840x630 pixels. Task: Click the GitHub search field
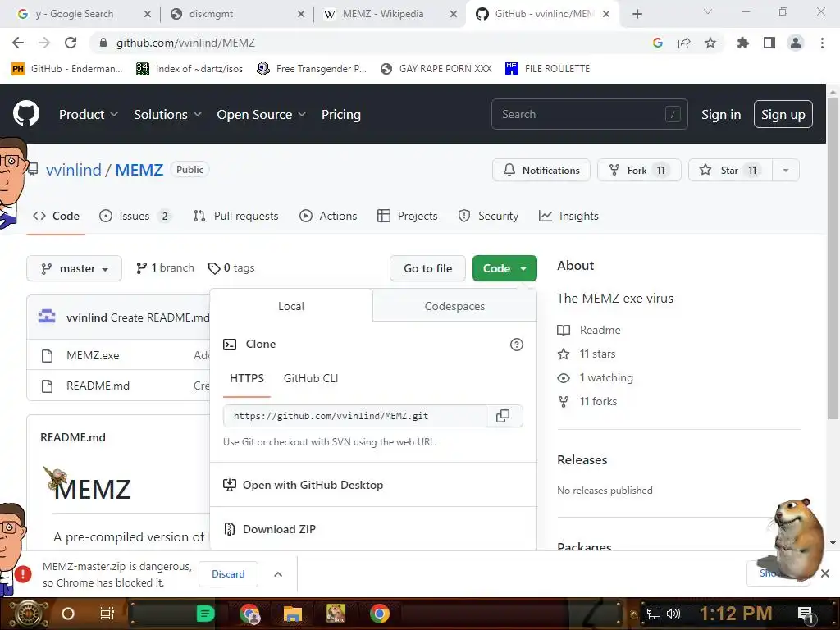[589, 114]
